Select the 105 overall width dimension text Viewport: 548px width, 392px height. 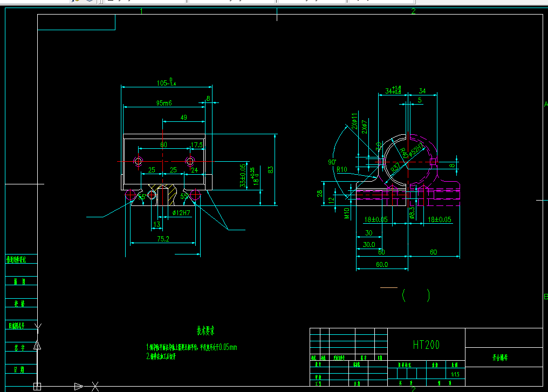tap(166, 82)
